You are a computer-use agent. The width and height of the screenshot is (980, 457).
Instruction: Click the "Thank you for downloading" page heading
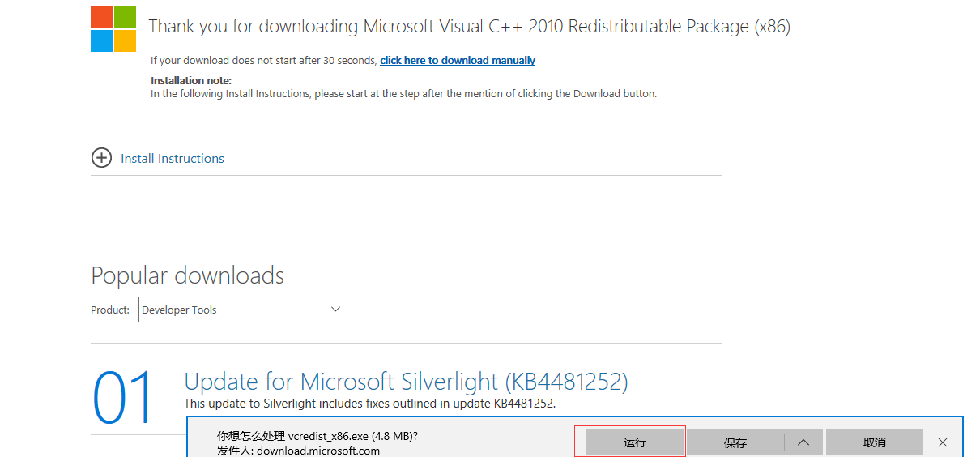(470, 27)
